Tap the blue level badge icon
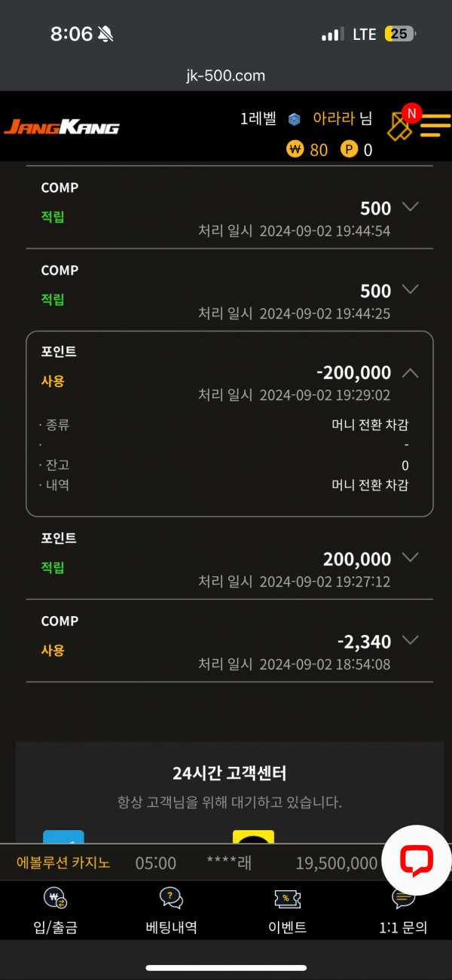This screenshot has width=452, height=980. click(295, 119)
